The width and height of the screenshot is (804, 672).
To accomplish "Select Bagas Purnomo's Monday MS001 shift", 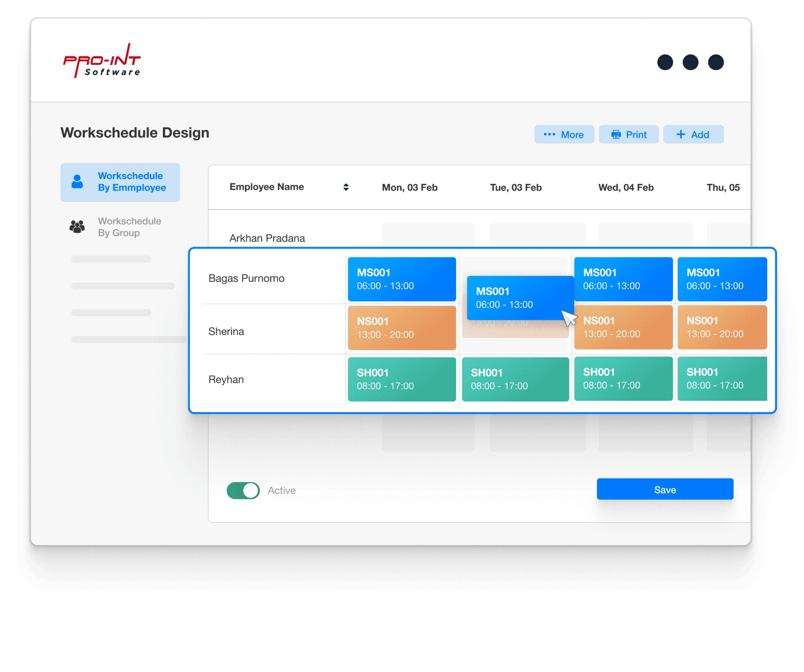I will (402, 279).
